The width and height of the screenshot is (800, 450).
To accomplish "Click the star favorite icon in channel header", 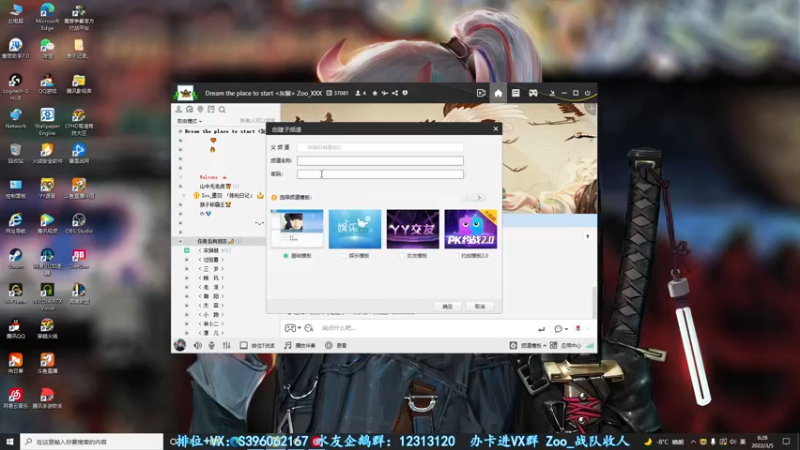I will (x=375, y=93).
